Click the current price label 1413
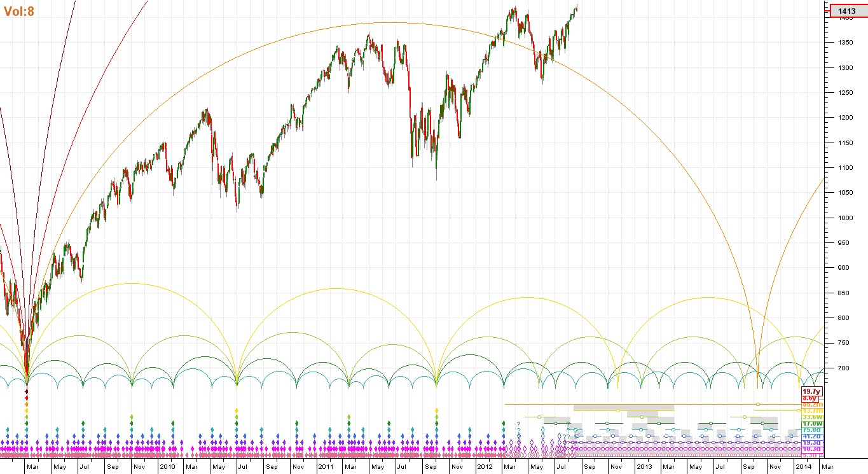Viewport: 868px width, 474px height. tap(846, 11)
